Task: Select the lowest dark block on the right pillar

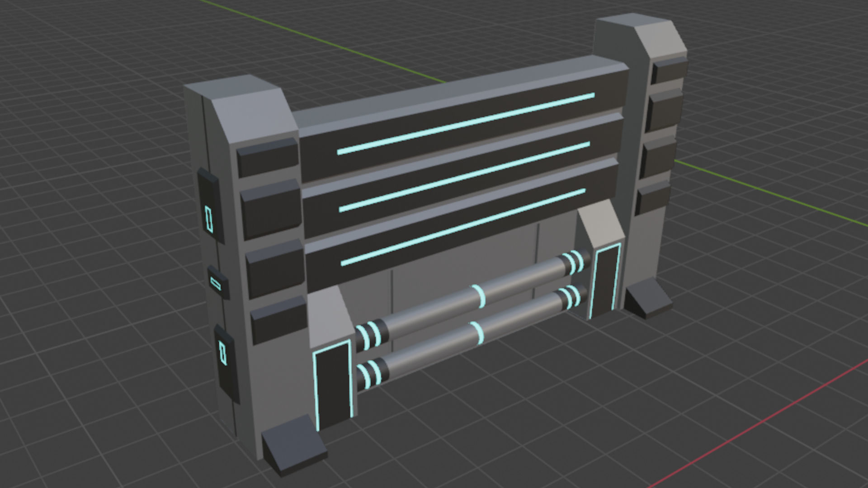Action: [x=653, y=198]
